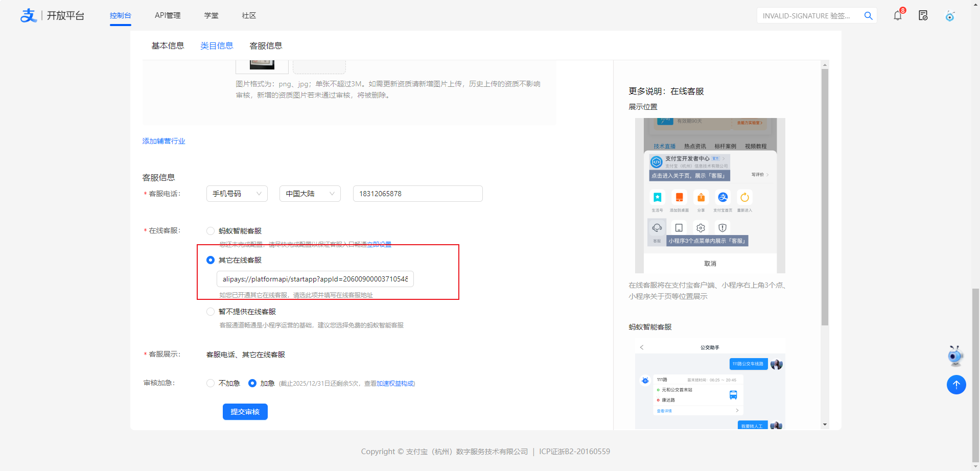Expand the 手机号码 phone type dropdown
This screenshot has height=471, width=980.
[237, 194]
